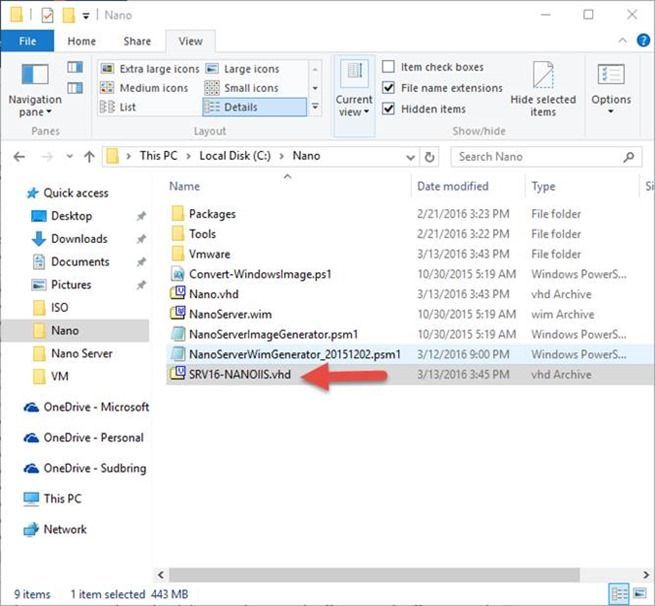Image resolution: width=655 pixels, height=606 pixels.
Task: Toggle the Details pane icon
Action: click(75, 88)
